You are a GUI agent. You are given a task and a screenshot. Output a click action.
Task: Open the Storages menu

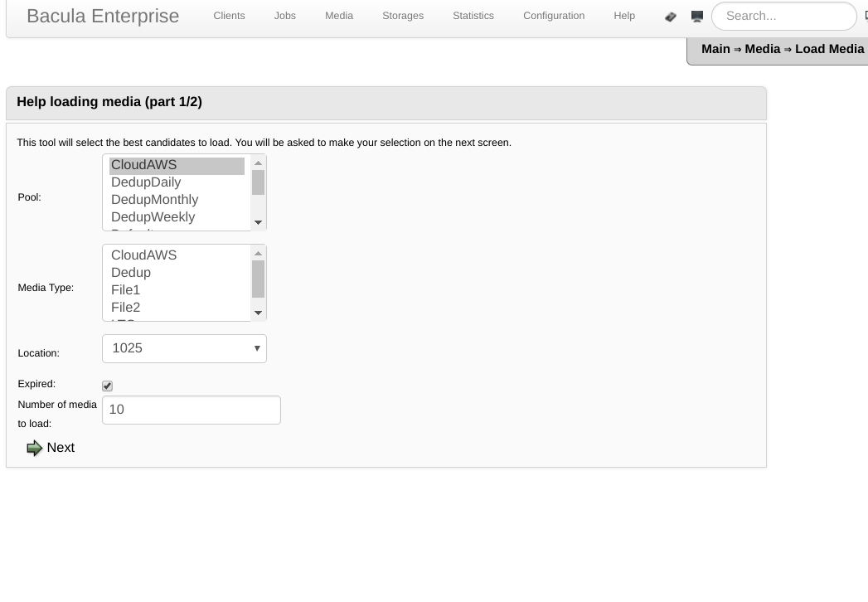(x=403, y=16)
